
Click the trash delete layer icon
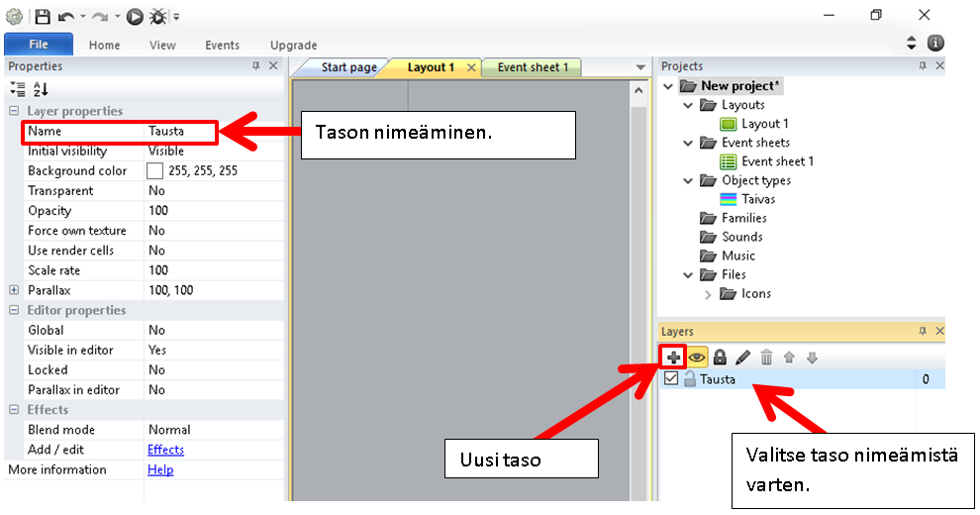pyautogui.click(x=766, y=358)
